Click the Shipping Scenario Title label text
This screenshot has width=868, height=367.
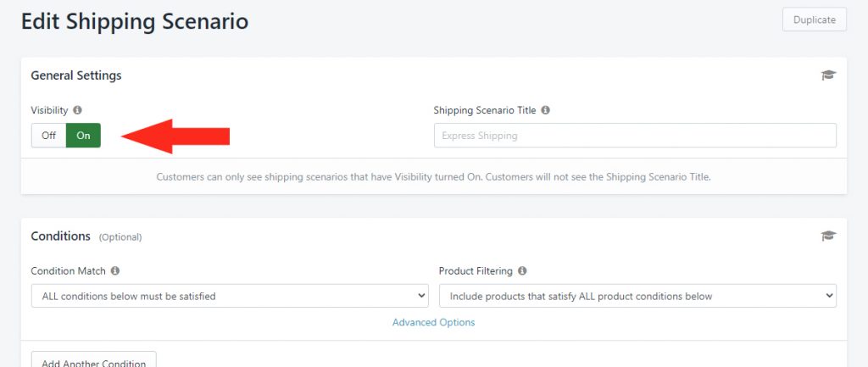pyautogui.click(x=485, y=110)
